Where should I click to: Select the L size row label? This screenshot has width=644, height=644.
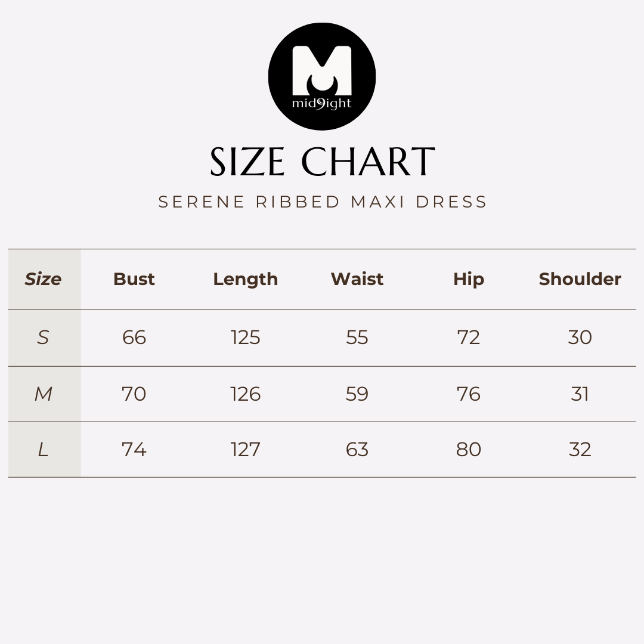pyautogui.click(x=43, y=450)
